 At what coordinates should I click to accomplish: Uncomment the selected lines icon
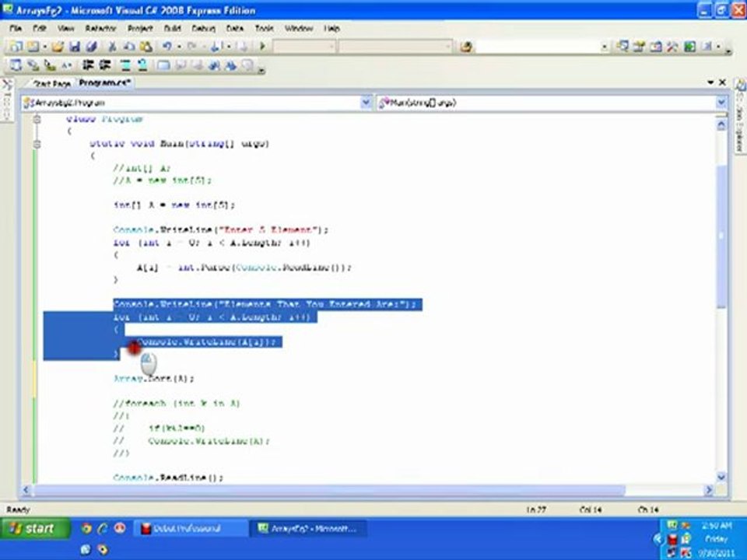coord(142,65)
